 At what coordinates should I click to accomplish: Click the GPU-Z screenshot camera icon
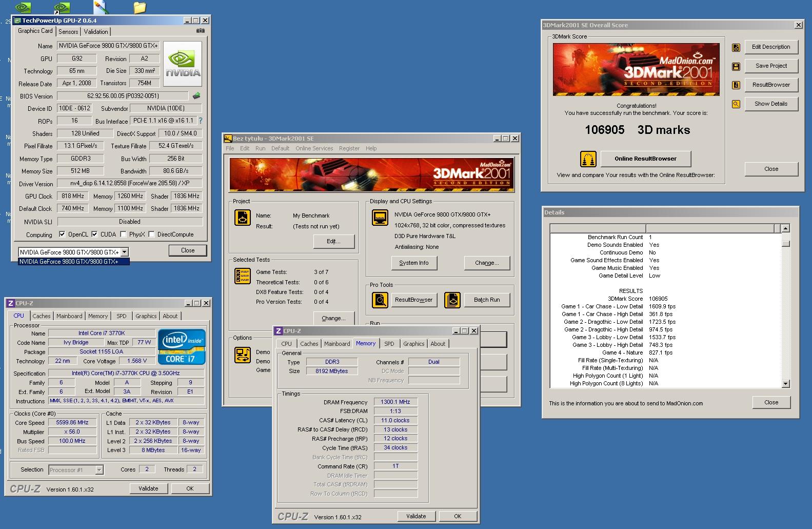pos(201,31)
